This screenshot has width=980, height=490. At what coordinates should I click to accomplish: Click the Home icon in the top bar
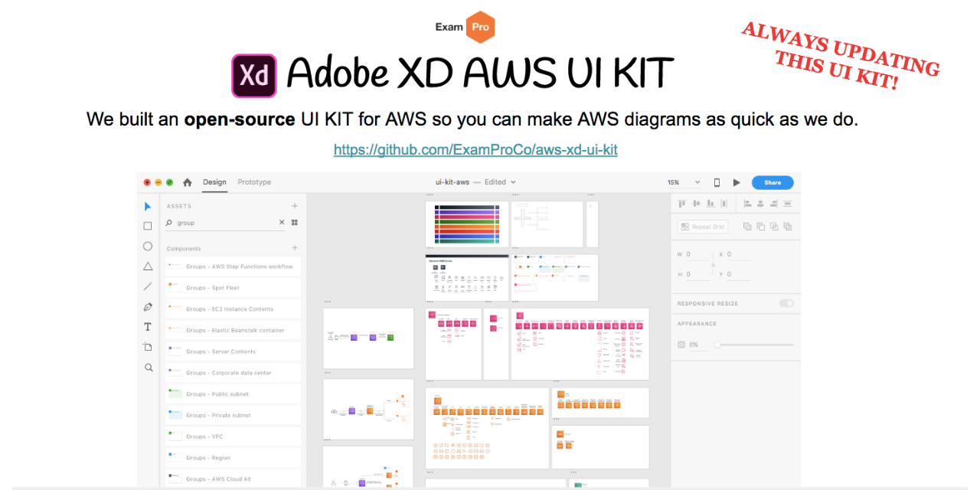click(187, 182)
